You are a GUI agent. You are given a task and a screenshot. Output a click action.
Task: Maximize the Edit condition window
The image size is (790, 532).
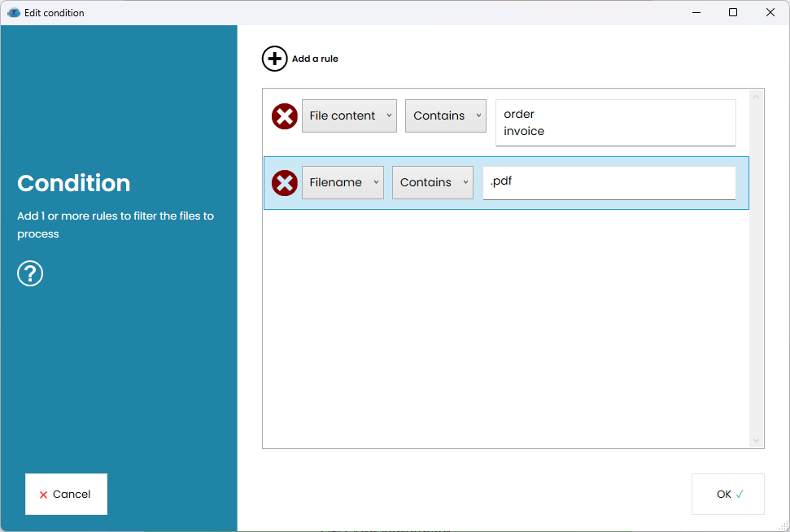733,13
